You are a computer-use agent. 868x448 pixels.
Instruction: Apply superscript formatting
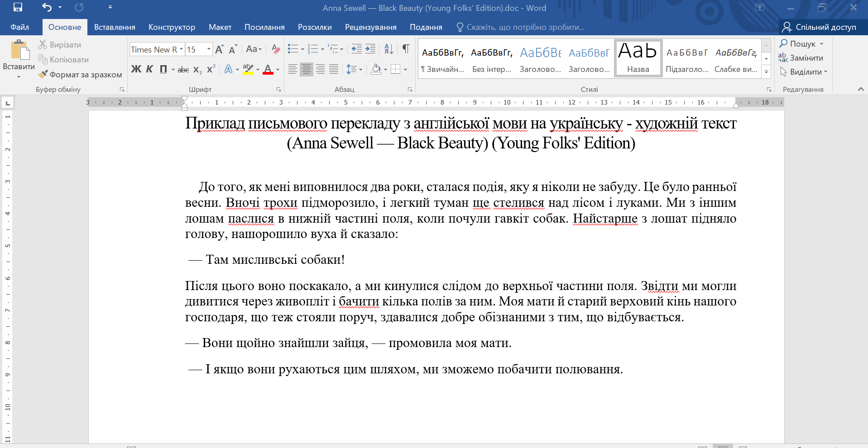(x=211, y=69)
